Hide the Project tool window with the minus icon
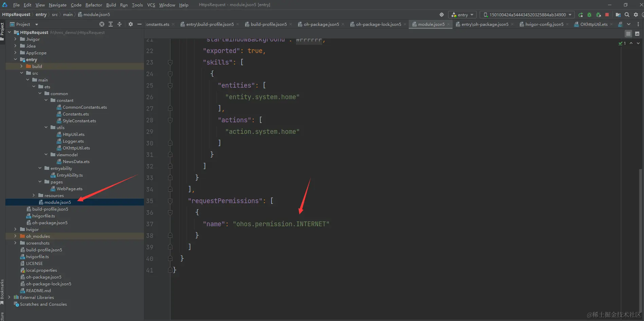This screenshot has width=644, height=321. [x=139, y=24]
